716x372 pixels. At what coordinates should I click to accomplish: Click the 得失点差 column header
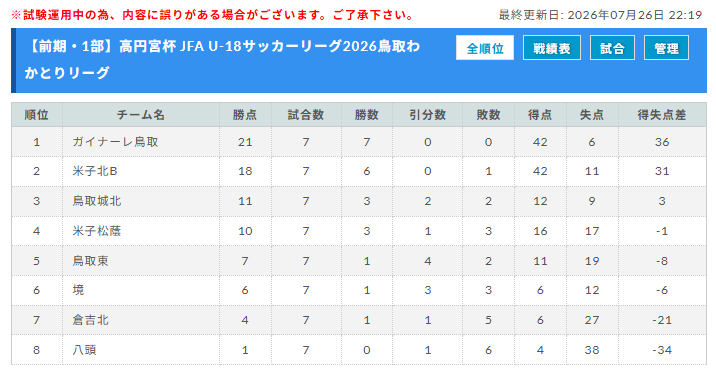click(662, 115)
